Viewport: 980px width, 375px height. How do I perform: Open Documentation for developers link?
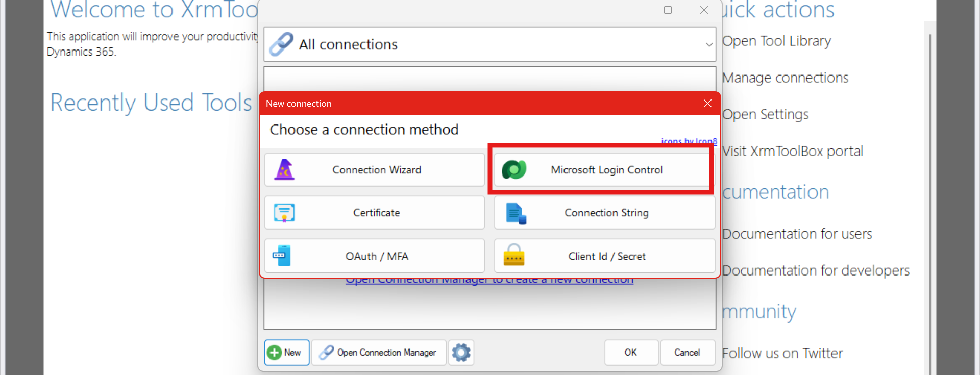click(x=816, y=271)
